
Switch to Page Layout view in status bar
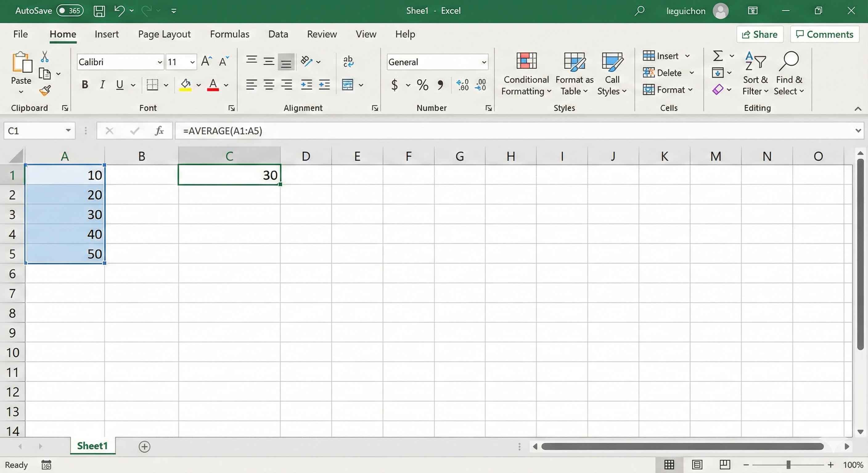point(697,465)
